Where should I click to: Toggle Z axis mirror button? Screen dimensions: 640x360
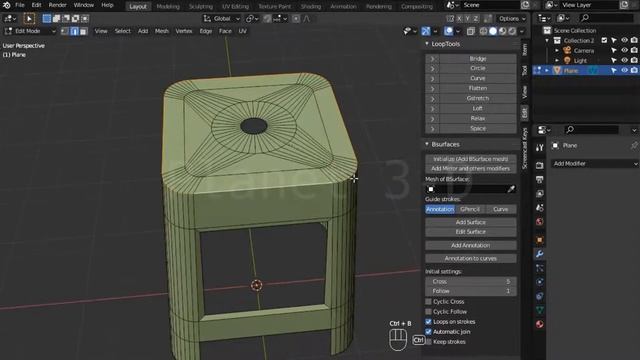pyautogui.click(x=476, y=19)
